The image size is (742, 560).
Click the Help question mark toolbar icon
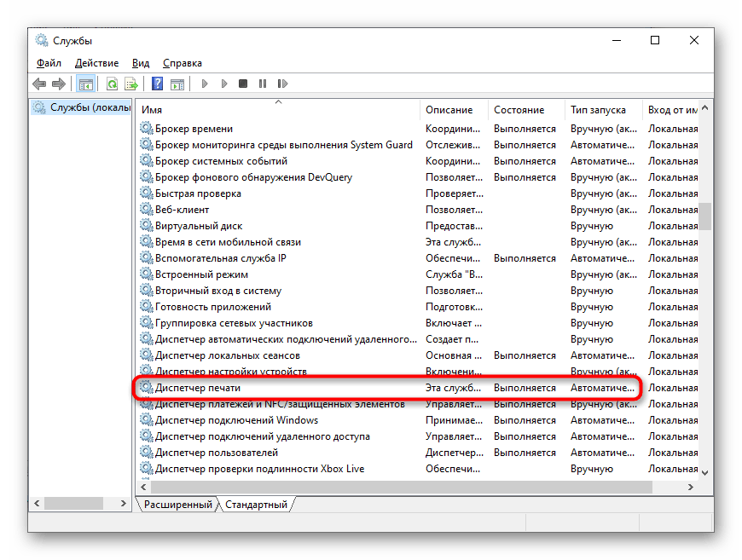point(157,83)
